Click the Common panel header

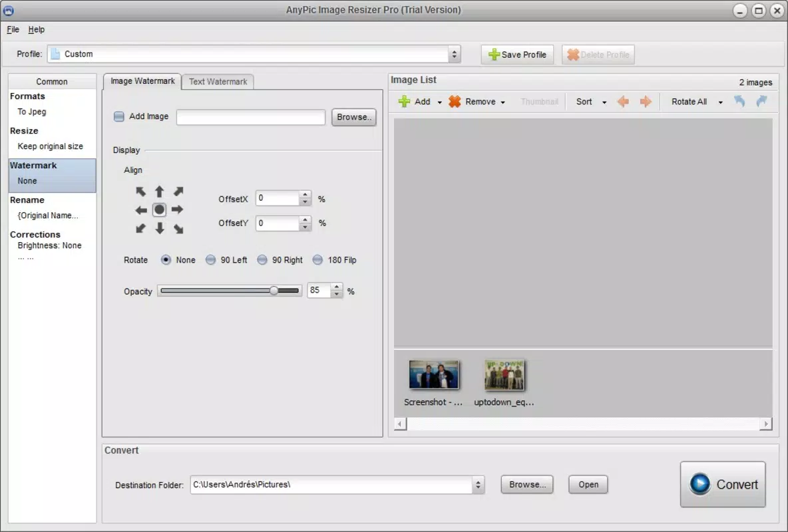[x=52, y=81]
